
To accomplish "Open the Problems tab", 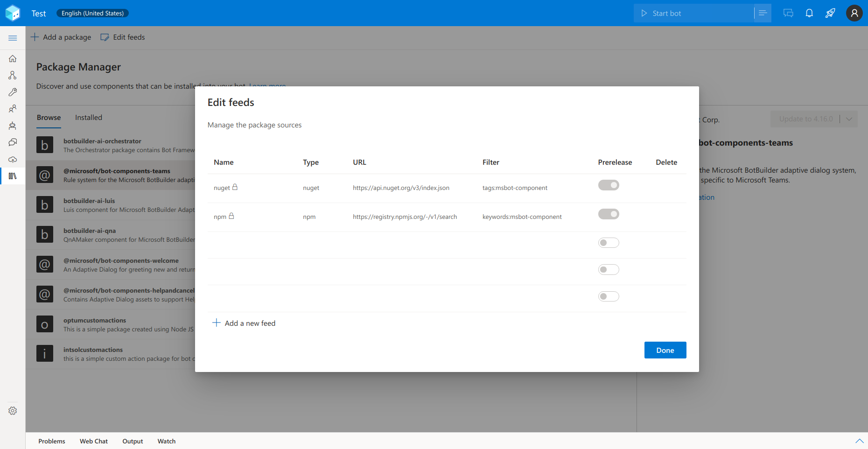I will [x=52, y=441].
